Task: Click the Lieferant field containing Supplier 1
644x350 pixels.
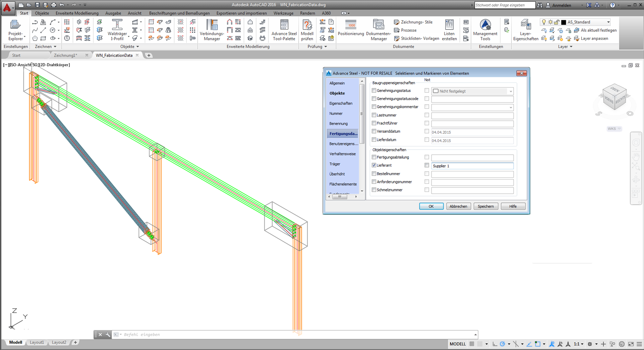Action: coord(472,166)
